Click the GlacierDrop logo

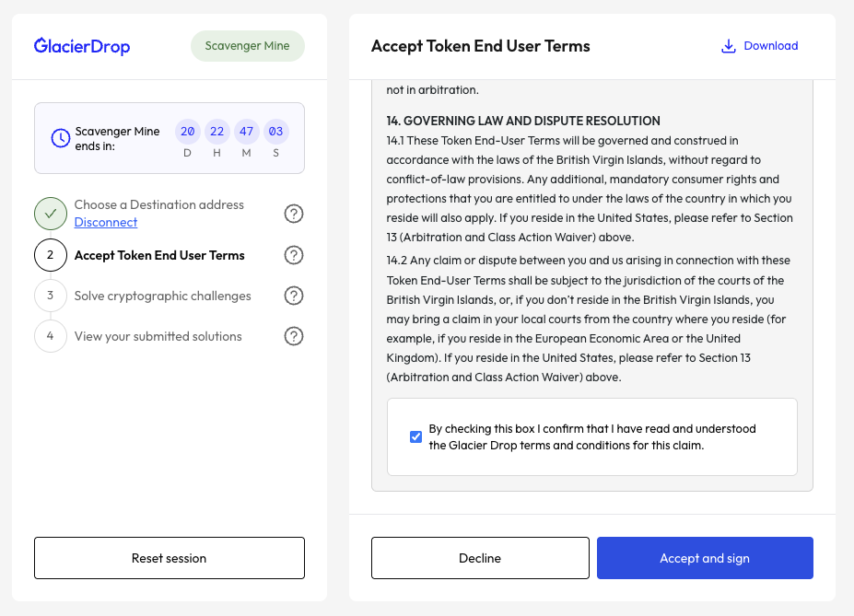[x=82, y=46]
